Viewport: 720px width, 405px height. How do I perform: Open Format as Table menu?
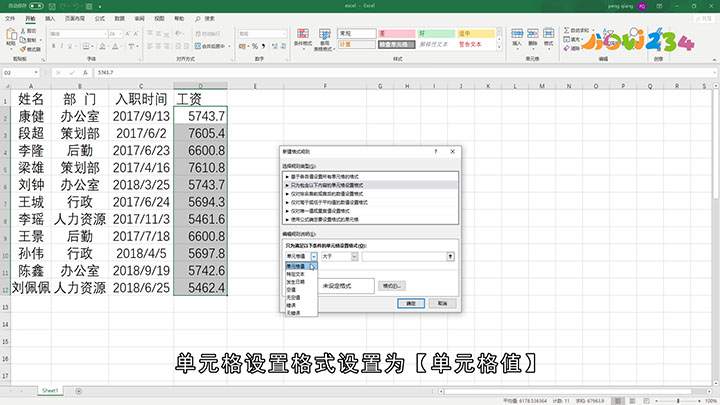click(324, 39)
